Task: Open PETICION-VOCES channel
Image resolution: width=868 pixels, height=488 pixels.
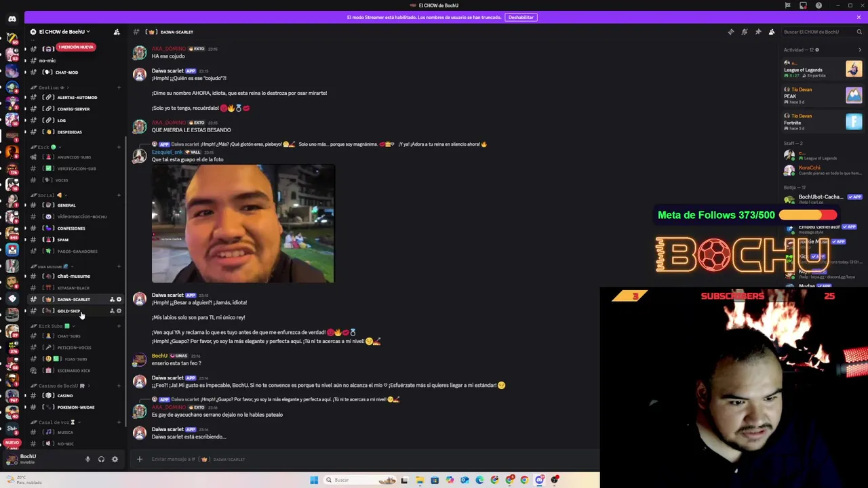Action: tap(74, 347)
